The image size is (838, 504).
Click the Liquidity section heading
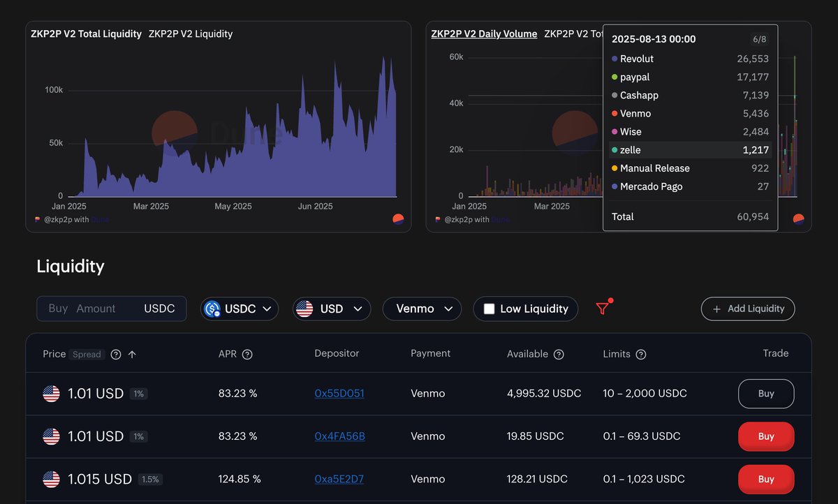71,266
